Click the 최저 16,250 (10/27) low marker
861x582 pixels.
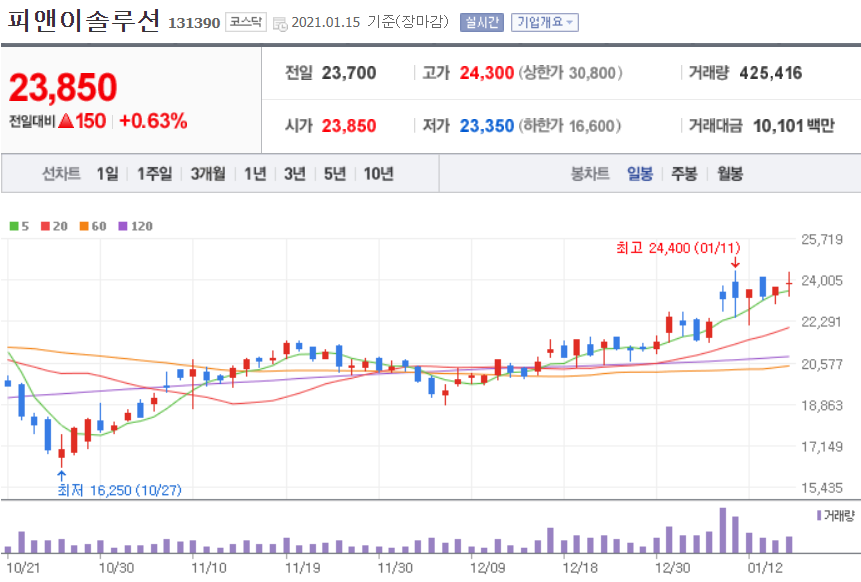coord(119,490)
